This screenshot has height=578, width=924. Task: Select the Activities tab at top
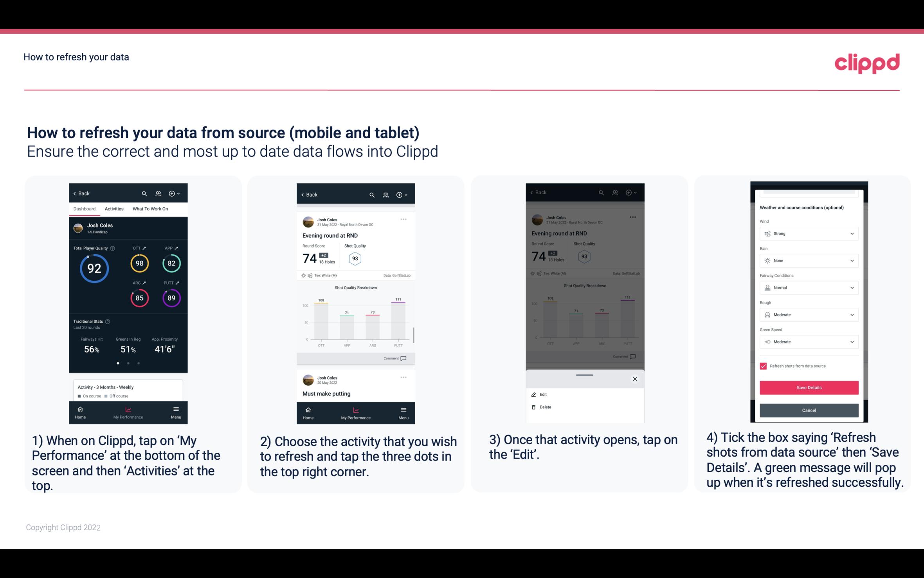(x=114, y=208)
